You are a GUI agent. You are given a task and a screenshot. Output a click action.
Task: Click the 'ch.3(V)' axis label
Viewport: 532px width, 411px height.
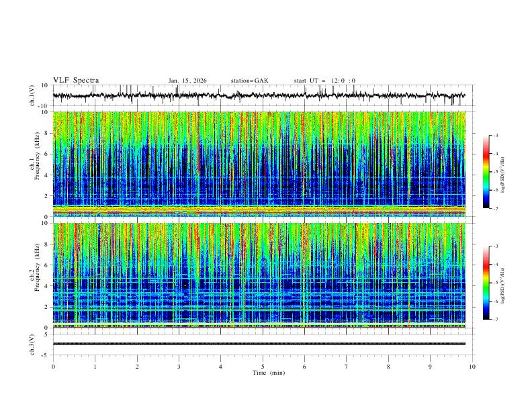[x=32, y=345]
